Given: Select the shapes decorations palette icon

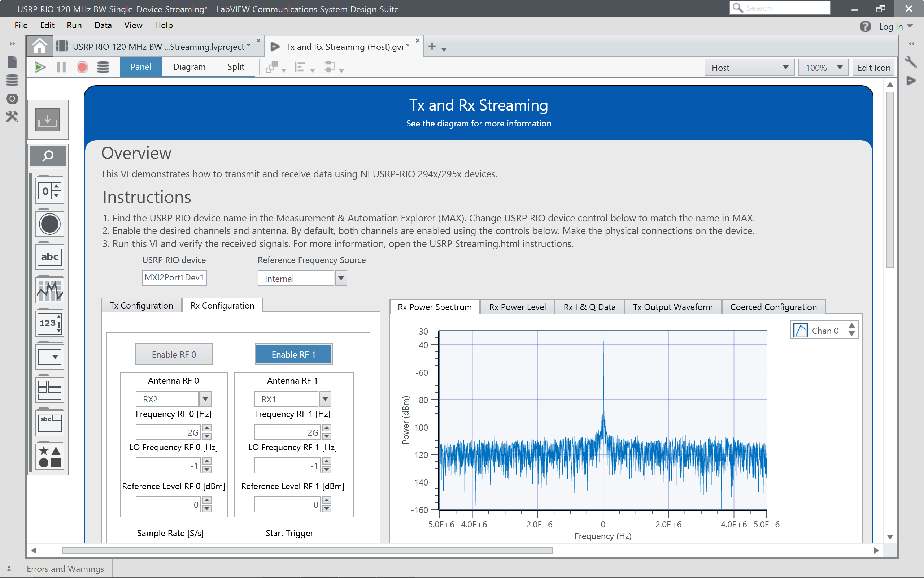Looking at the screenshot, I should coord(50,456).
